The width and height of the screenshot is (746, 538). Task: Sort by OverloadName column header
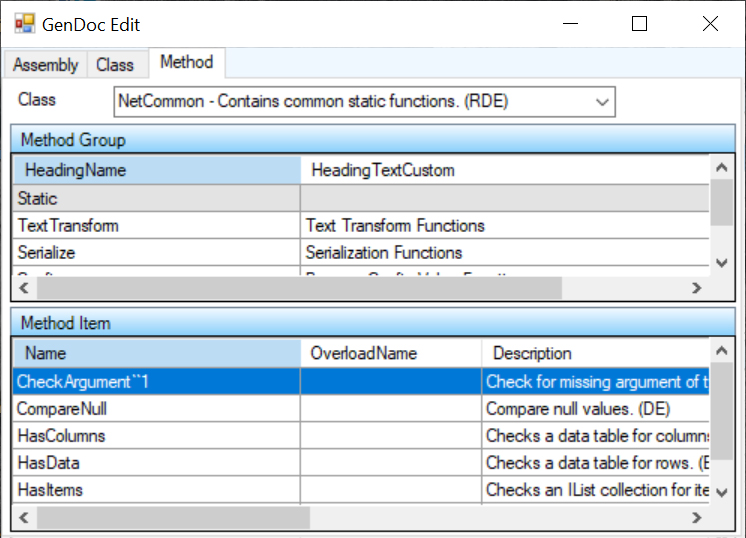click(x=391, y=353)
